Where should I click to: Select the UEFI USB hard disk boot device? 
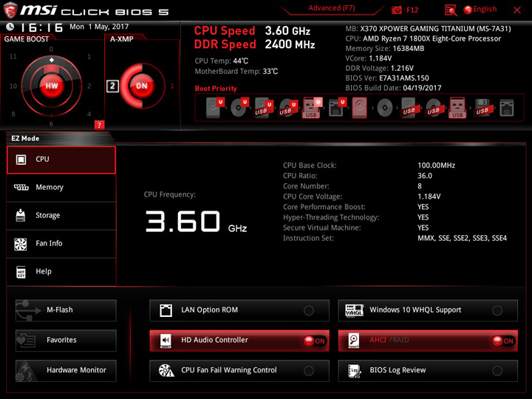pos(264,108)
